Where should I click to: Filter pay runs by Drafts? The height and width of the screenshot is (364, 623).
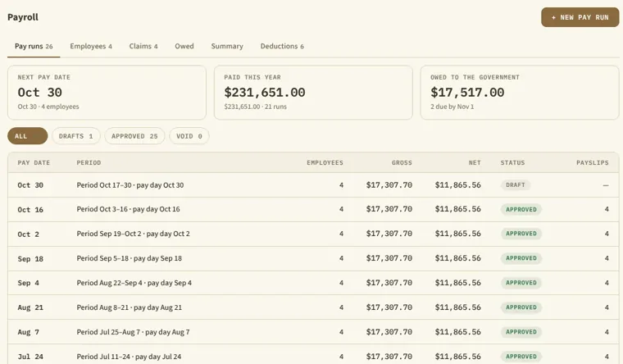click(76, 136)
